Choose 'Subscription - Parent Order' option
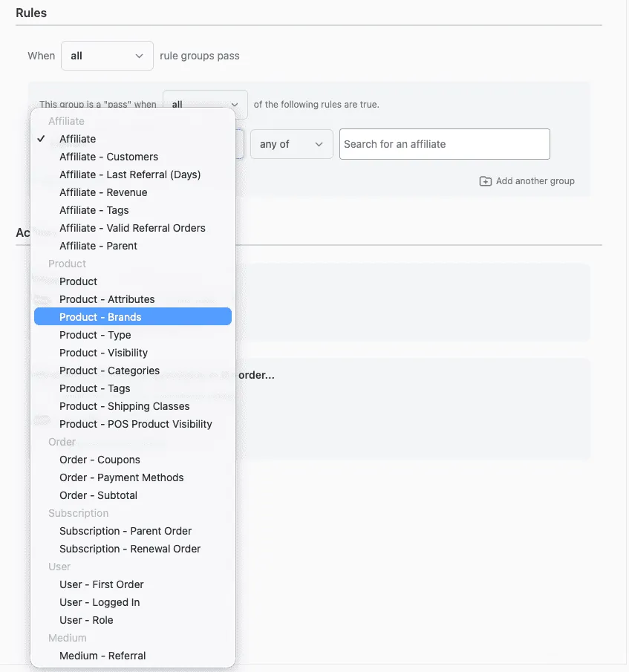The height and width of the screenshot is (672, 629). point(133,531)
